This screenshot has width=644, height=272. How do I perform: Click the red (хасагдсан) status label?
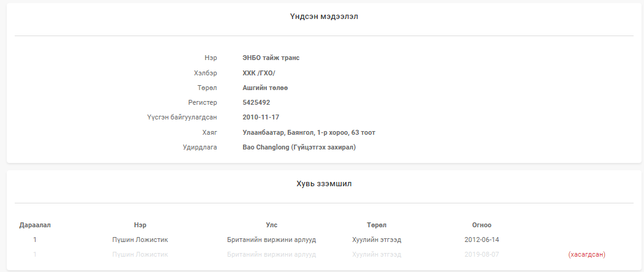[590, 254]
